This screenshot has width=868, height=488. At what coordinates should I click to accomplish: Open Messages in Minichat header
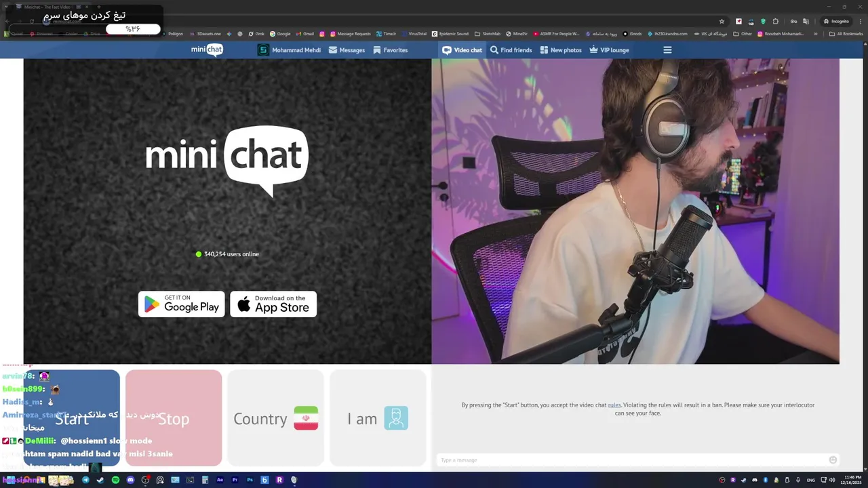[x=347, y=50]
